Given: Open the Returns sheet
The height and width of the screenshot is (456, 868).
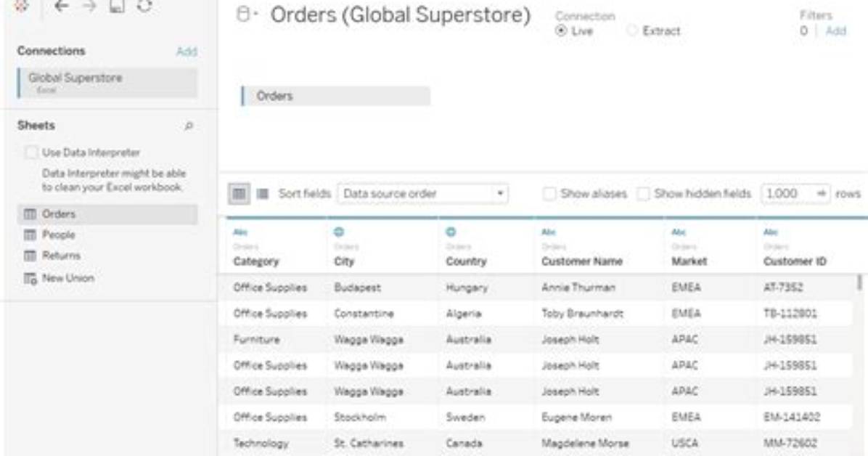Looking at the screenshot, I should pyautogui.click(x=62, y=256).
